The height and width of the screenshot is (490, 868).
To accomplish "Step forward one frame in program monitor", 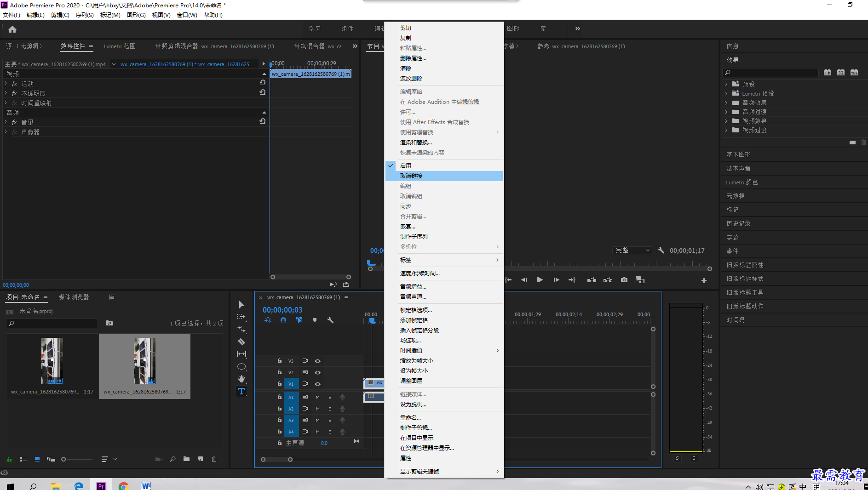I will click(556, 279).
